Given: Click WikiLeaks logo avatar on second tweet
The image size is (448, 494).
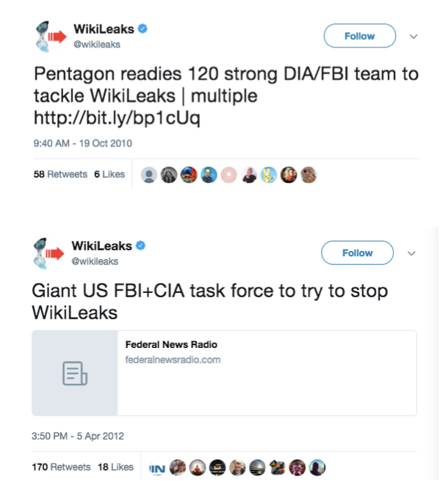Looking at the screenshot, I should (48, 254).
